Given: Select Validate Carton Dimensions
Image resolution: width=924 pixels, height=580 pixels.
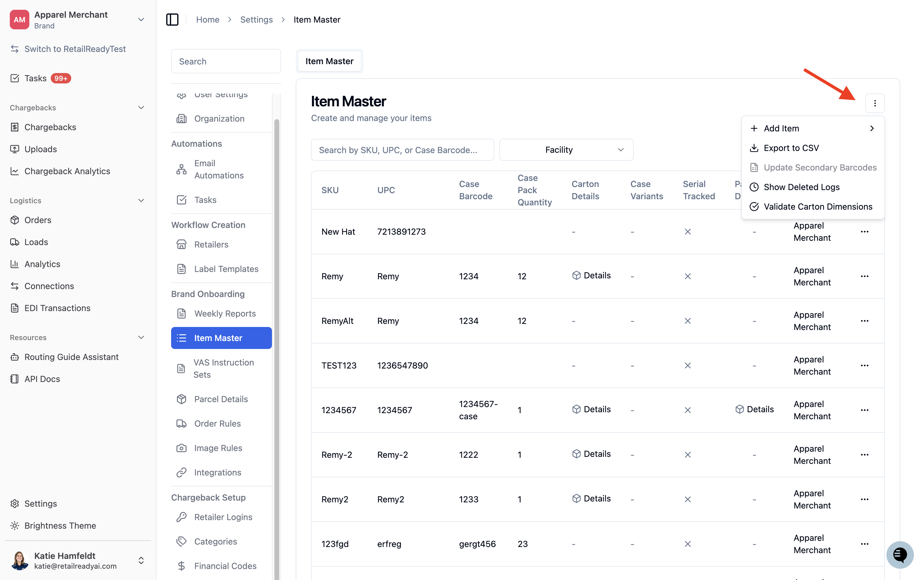Looking at the screenshot, I should (x=813, y=207).
